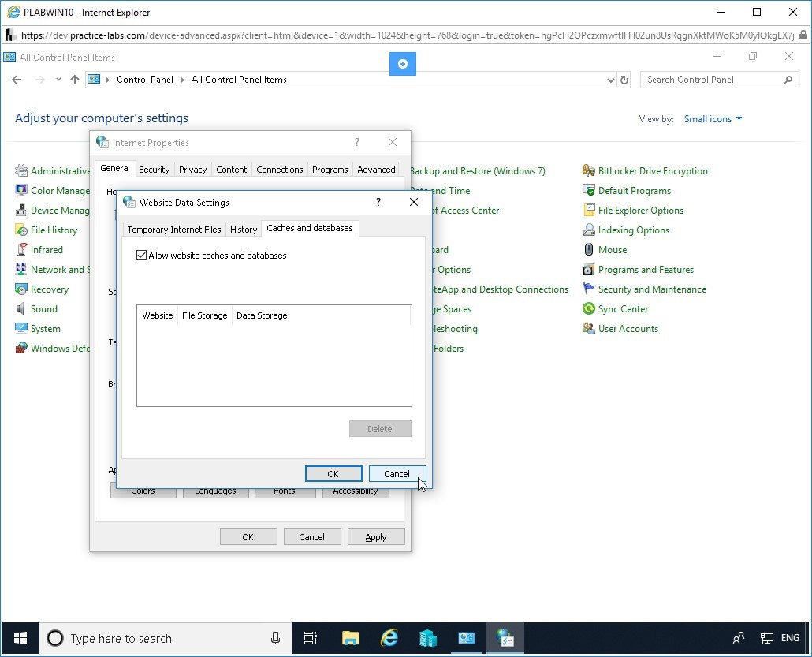
Task: Click OK in Website Data Settings
Action: click(x=333, y=473)
